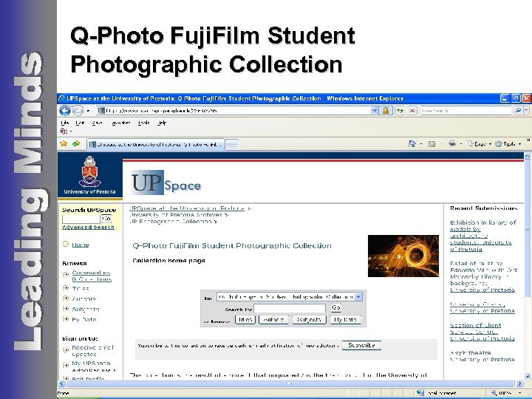Browse by Authors in sidebar
532x399 pixels.
83,299
